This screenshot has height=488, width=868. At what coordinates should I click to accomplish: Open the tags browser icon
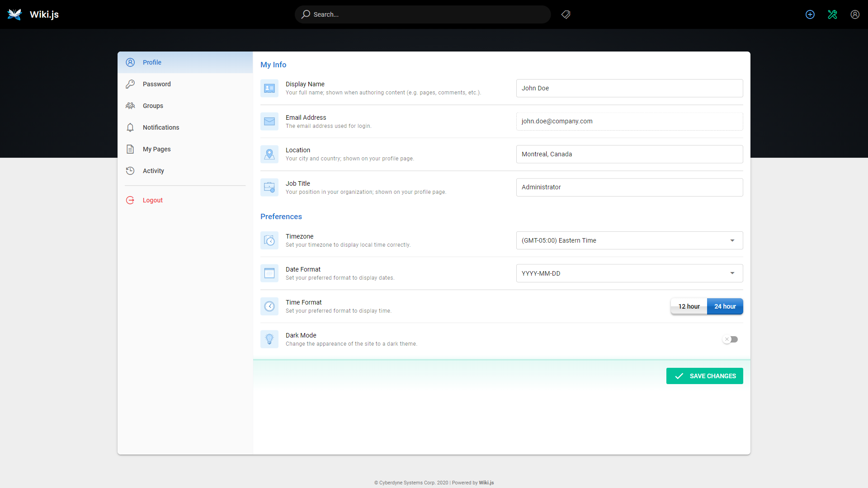(x=566, y=14)
